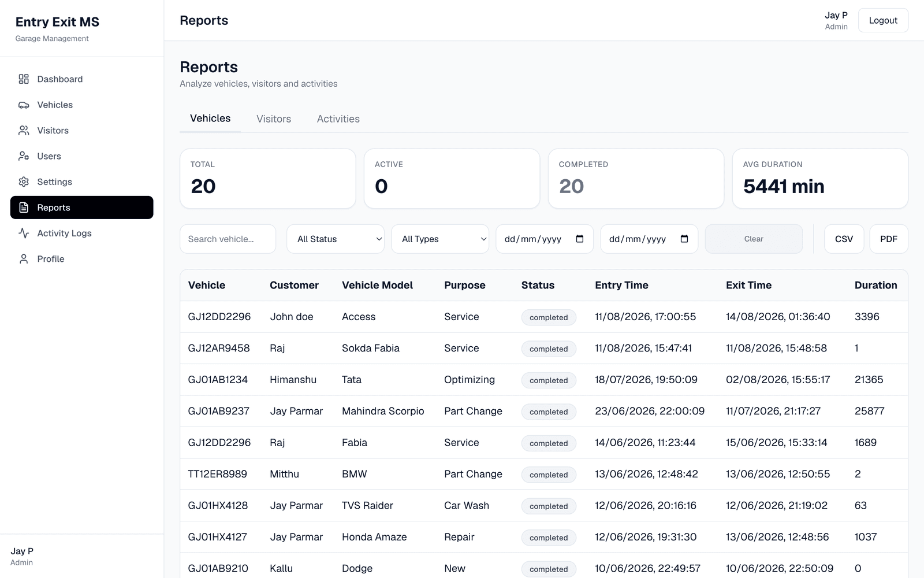Viewport: 924px width, 578px height.
Task: Click the Visitors people icon
Action: [24, 131]
